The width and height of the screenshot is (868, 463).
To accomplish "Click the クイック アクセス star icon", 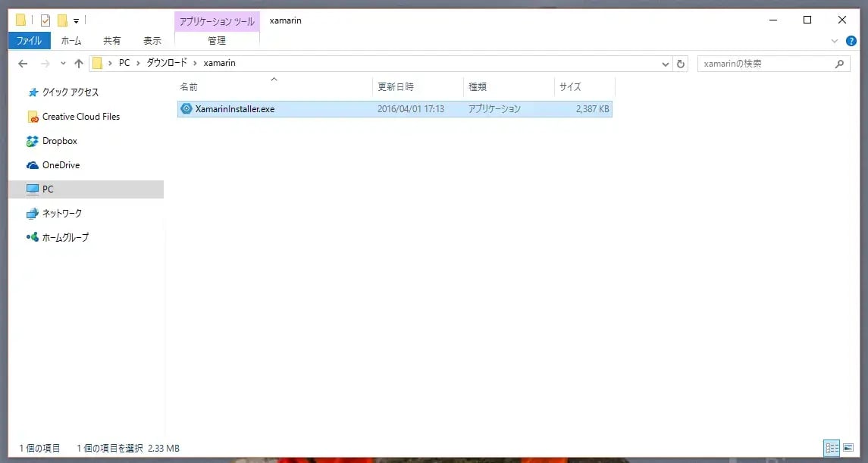I will pos(33,92).
